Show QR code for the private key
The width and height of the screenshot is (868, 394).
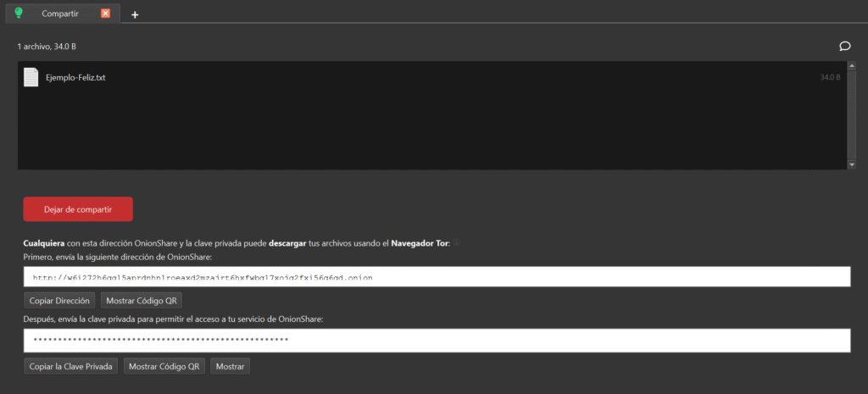tap(164, 366)
